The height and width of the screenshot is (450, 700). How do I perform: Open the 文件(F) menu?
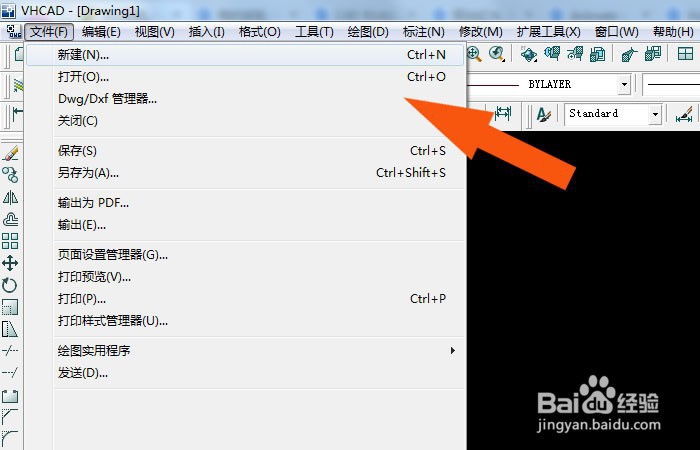[x=49, y=32]
